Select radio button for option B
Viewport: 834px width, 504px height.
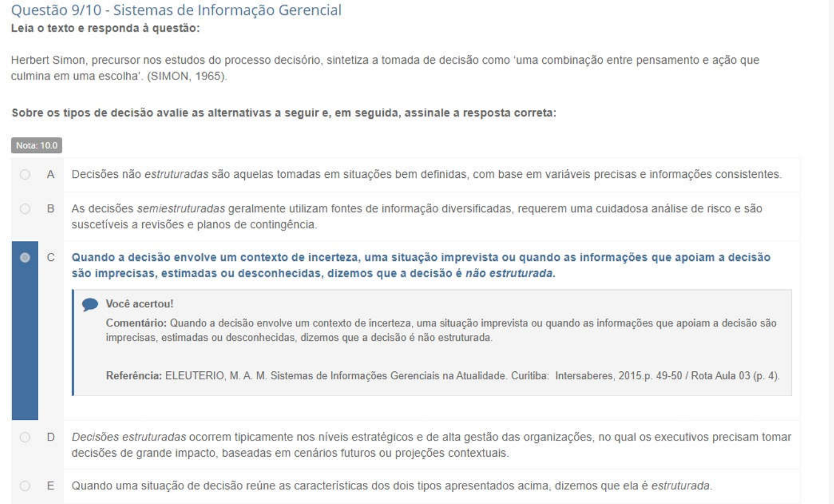(25, 209)
